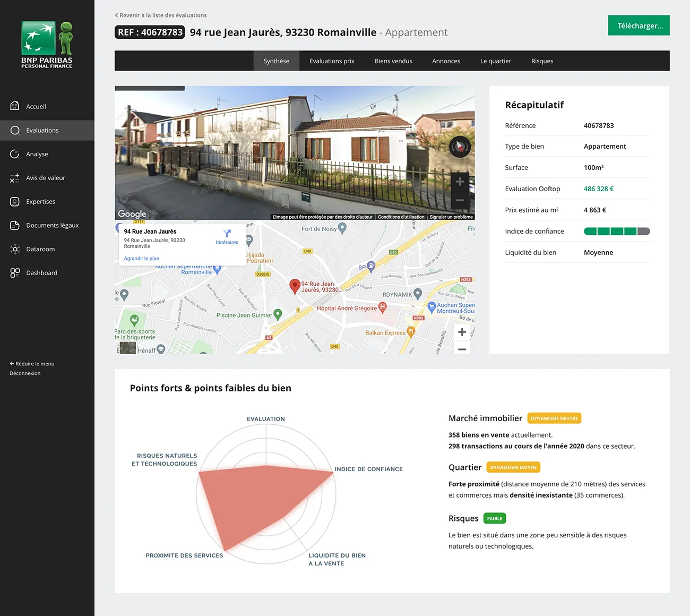Click Revenir à la liste des évaluations
This screenshot has height=616, width=690.
pos(161,15)
